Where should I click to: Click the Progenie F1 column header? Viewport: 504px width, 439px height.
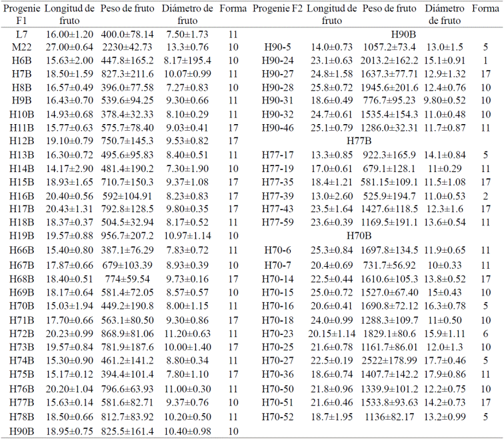pyautogui.click(x=22, y=14)
